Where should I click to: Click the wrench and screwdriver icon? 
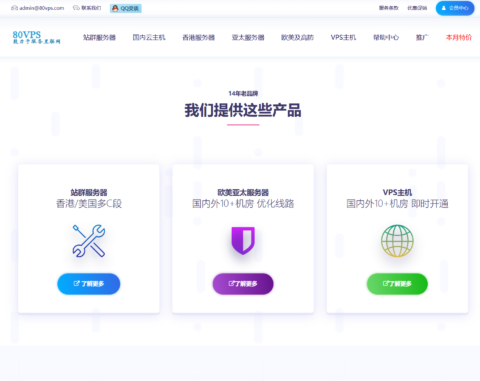(89, 241)
